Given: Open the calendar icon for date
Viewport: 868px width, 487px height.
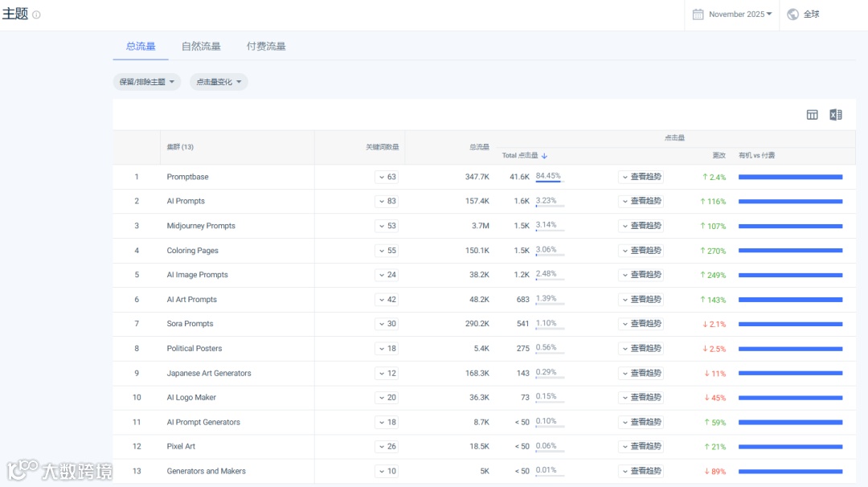Looking at the screenshot, I should tap(698, 14).
